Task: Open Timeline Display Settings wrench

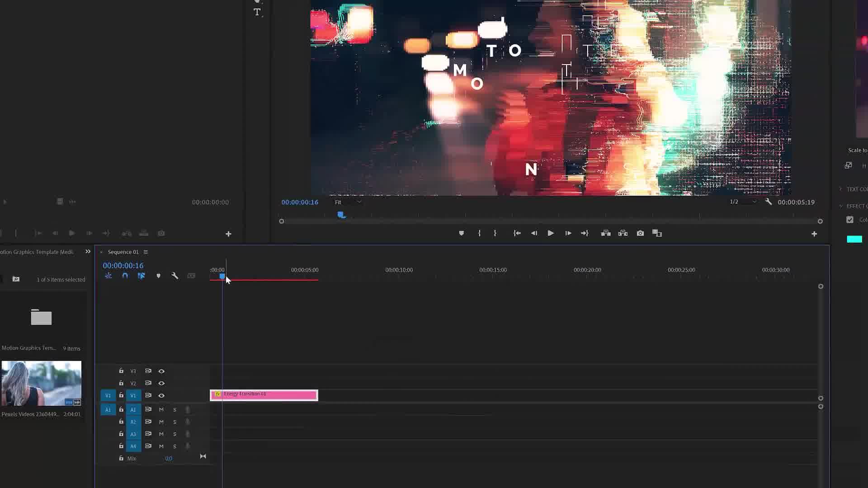Action: click(x=175, y=276)
